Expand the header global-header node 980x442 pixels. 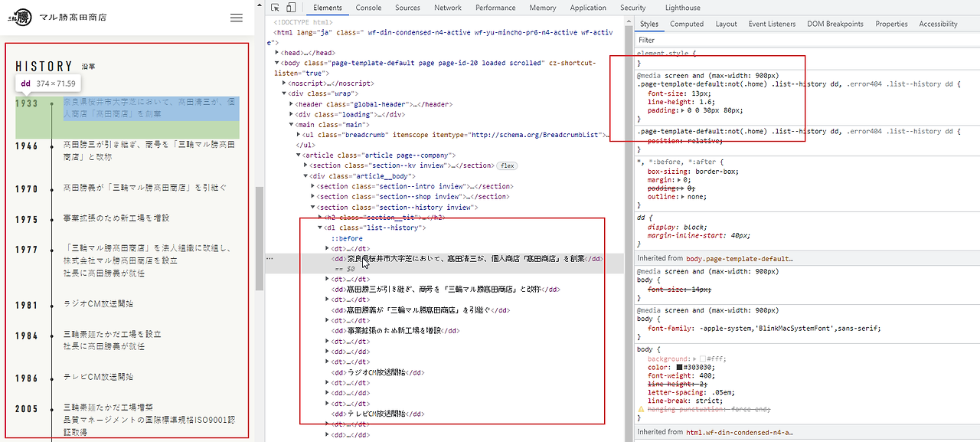click(292, 103)
